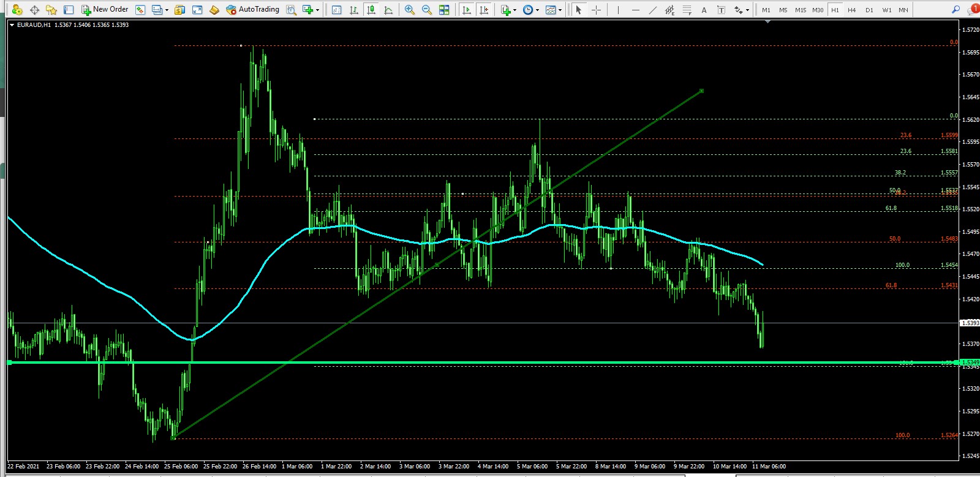The width and height of the screenshot is (980, 477).
Task: Click the New Order button
Action: coord(105,10)
